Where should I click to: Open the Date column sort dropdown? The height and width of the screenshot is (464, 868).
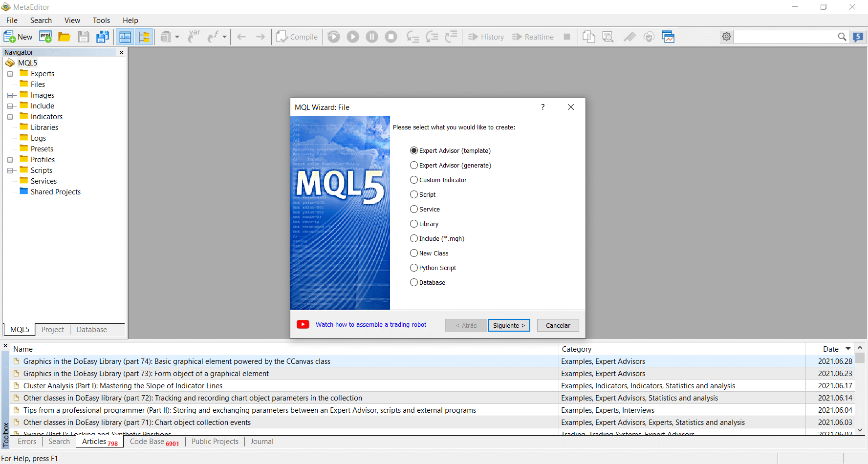[848, 349]
